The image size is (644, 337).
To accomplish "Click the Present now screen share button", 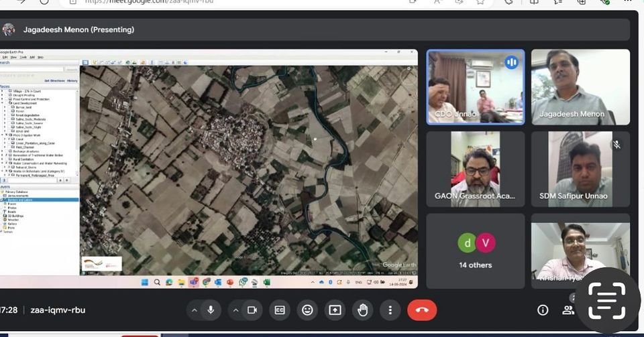I will [335, 310].
